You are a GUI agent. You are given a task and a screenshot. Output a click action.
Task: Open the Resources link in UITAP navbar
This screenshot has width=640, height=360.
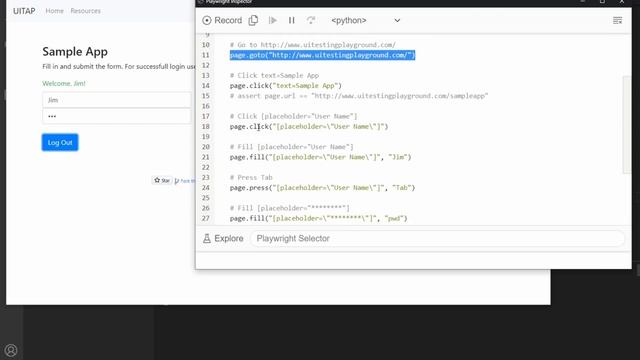tap(85, 11)
